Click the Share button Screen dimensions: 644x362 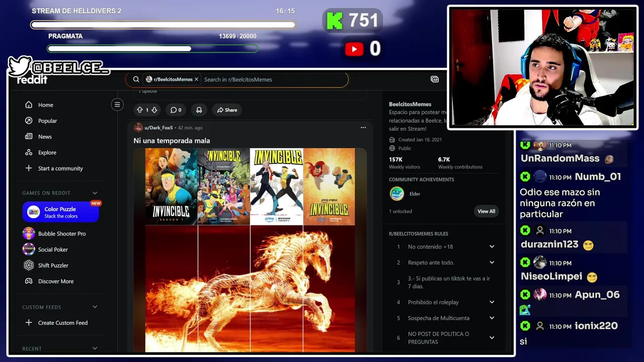pos(227,110)
